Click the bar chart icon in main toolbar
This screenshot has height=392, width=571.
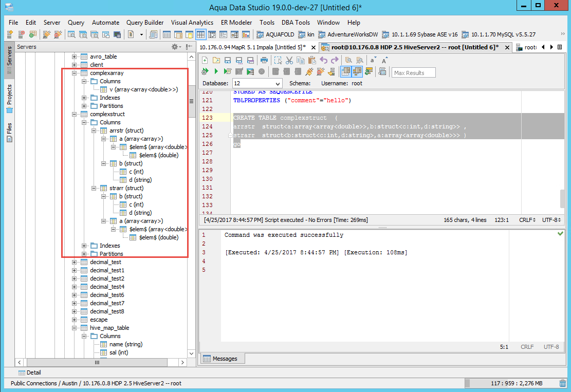click(x=246, y=34)
